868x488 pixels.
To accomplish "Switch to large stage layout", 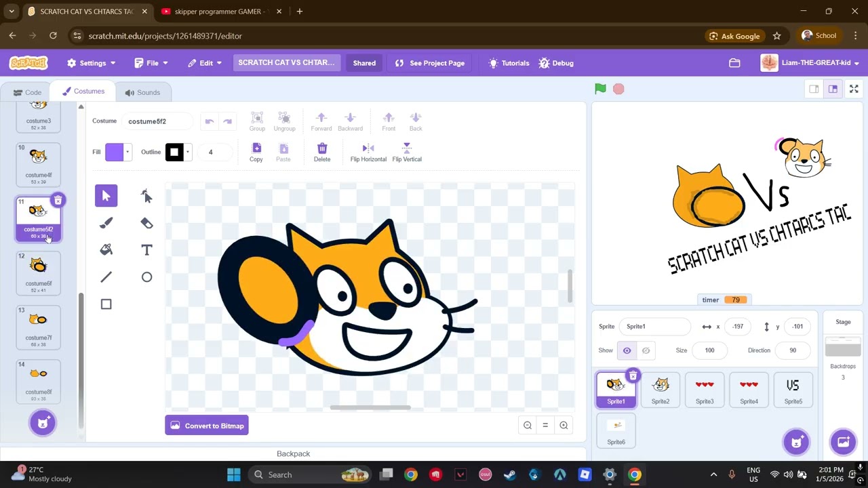I will pos(833,89).
